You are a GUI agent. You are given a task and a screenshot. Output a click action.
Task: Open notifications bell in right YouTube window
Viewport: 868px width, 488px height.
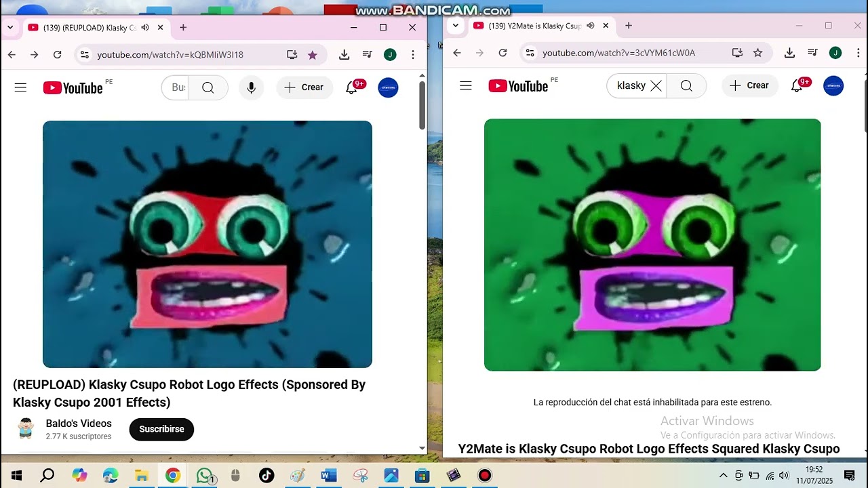[797, 85]
